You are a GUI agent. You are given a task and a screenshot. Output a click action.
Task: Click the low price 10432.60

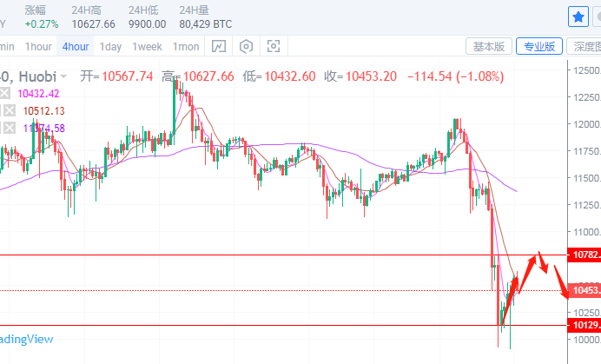(290, 76)
